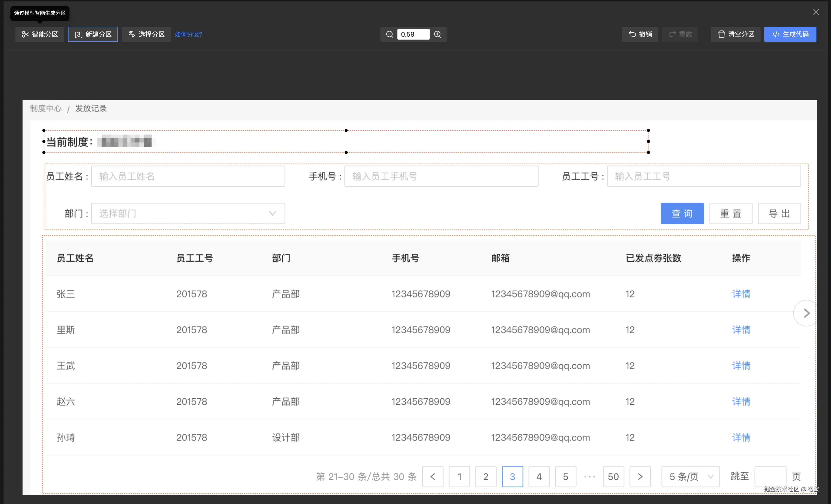Click the 智能分区 scissors button
The image size is (831, 504).
tap(40, 34)
